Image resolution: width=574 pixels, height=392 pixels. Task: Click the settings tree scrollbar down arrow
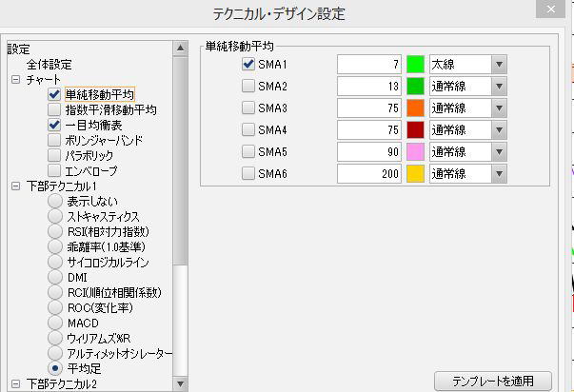[180, 384]
